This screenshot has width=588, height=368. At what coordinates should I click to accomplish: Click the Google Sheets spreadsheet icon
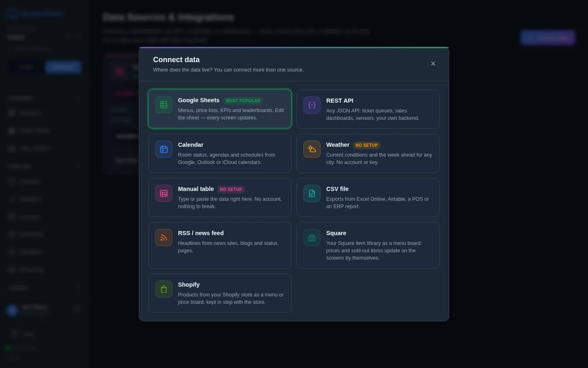tap(164, 105)
